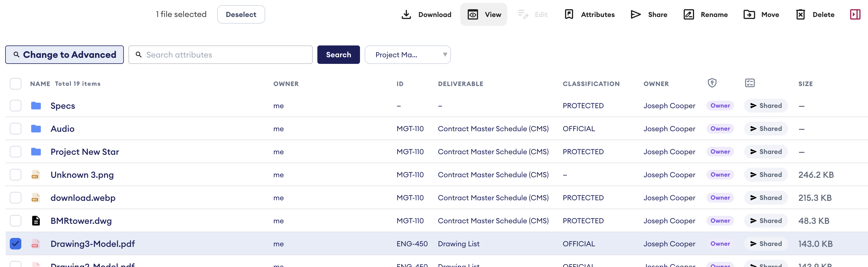Open the download.webp file name
The height and width of the screenshot is (267, 868).
83,198
